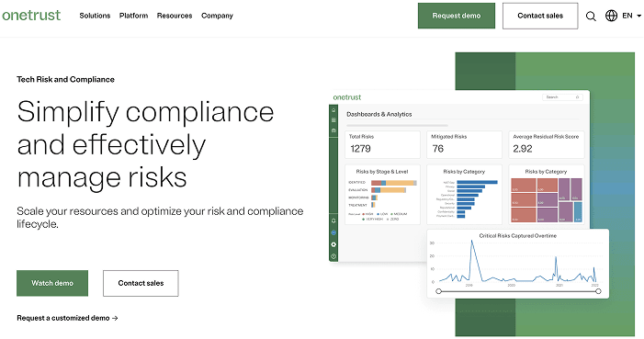
Task: Click the Total Risks 1279 card
Action: point(382,144)
